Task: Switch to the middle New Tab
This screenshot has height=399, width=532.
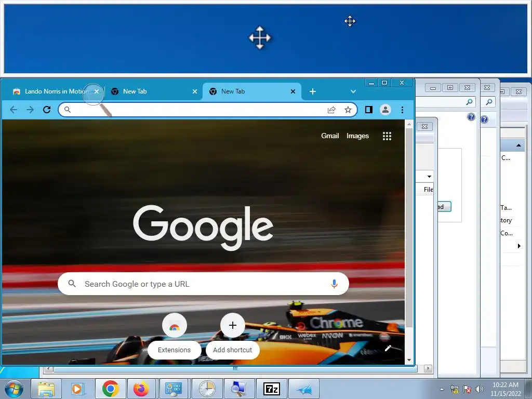Action: [153, 91]
